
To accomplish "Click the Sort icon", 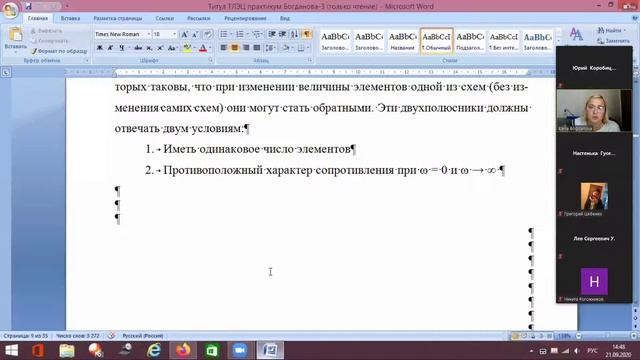I will point(294,34).
